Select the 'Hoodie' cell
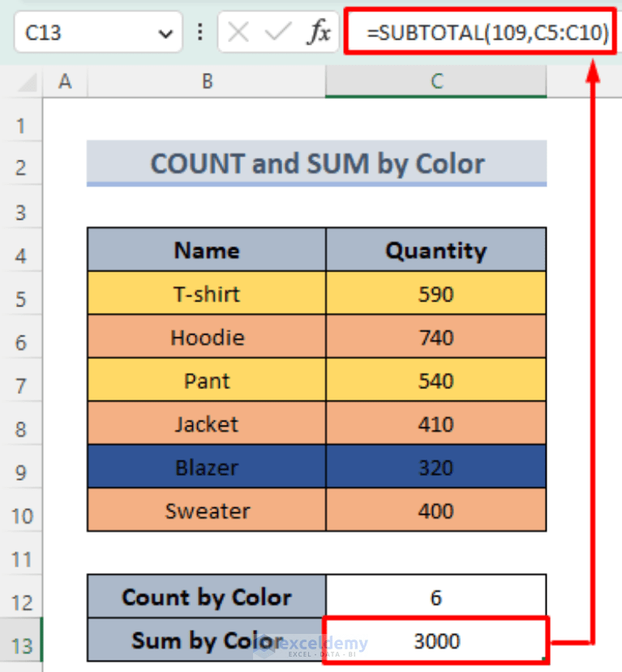This screenshot has height=672, width=622. coord(207,337)
